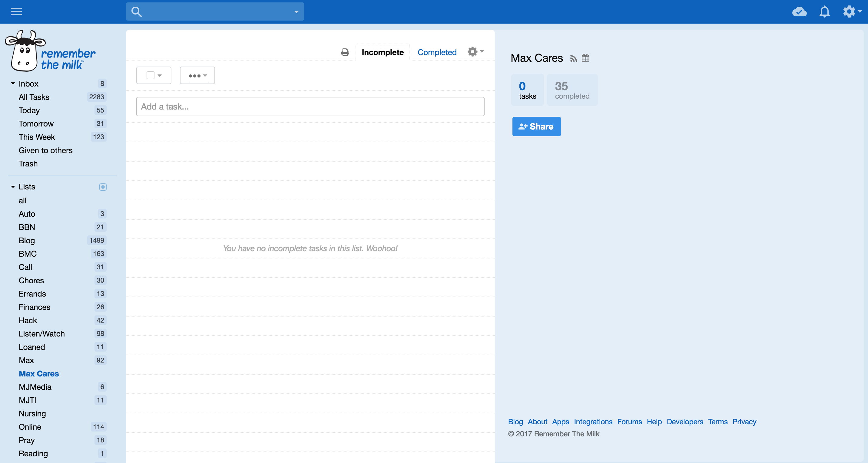Viewport: 868px width, 463px height.
Task: Collapse the Inbox section triangle
Action: [x=13, y=84]
